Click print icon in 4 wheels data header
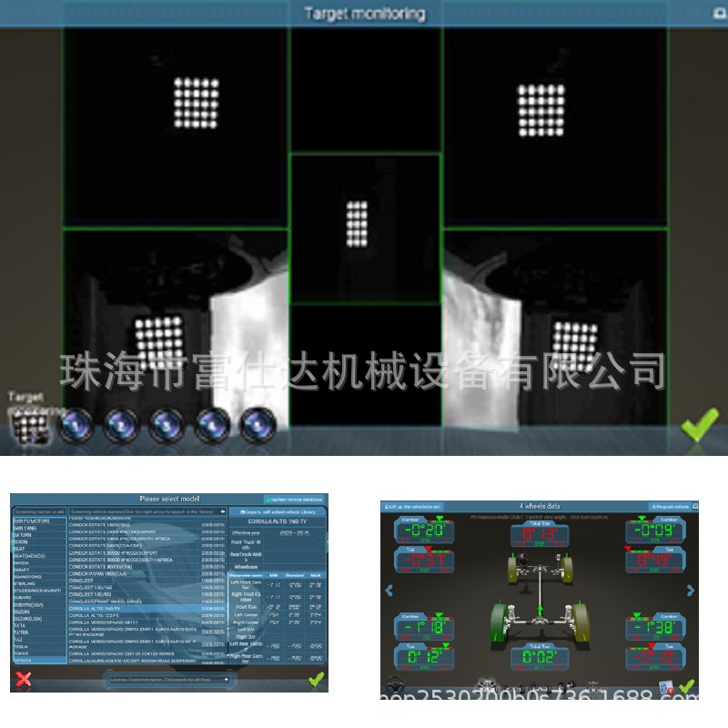The height and width of the screenshot is (728, 728). pyautogui.click(x=695, y=506)
